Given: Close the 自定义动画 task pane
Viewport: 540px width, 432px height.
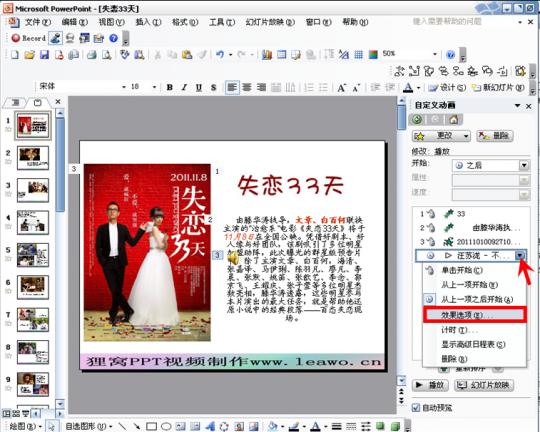Looking at the screenshot, I should [529, 106].
